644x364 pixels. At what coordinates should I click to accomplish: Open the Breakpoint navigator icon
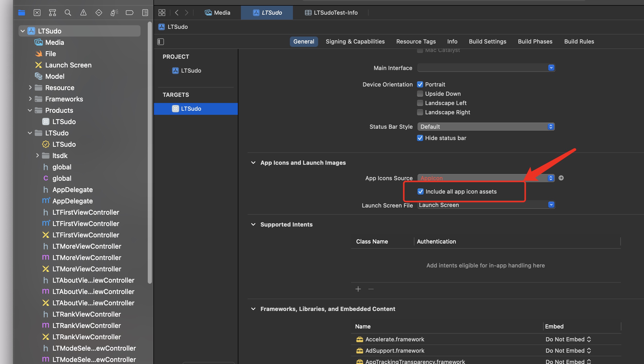(129, 13)
